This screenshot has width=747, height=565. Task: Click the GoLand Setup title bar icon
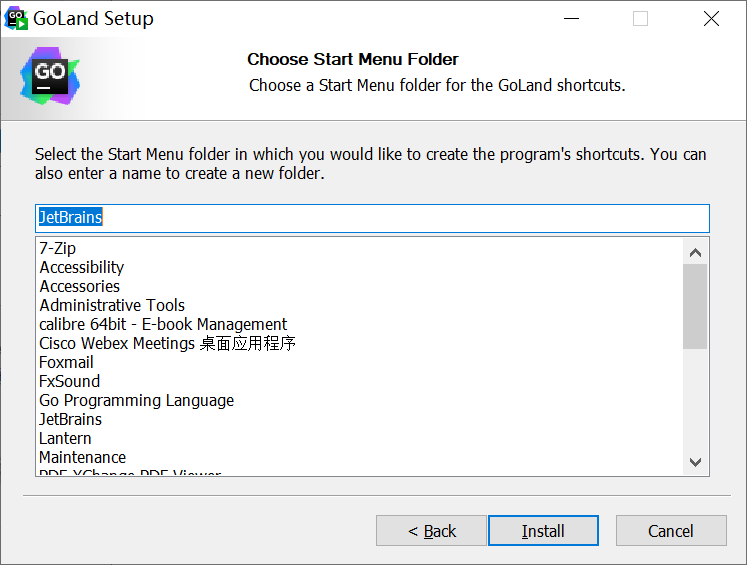[17, 18]
